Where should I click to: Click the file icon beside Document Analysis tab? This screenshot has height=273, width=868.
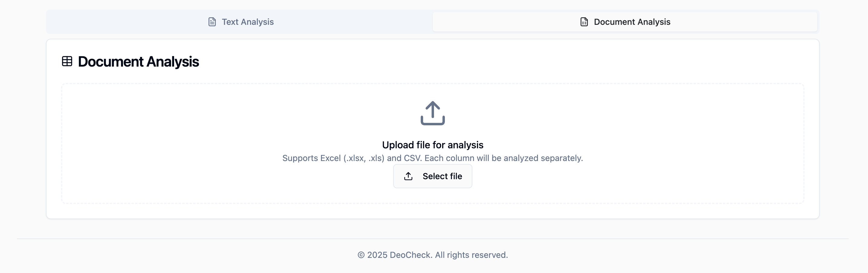tap(584, 22)
